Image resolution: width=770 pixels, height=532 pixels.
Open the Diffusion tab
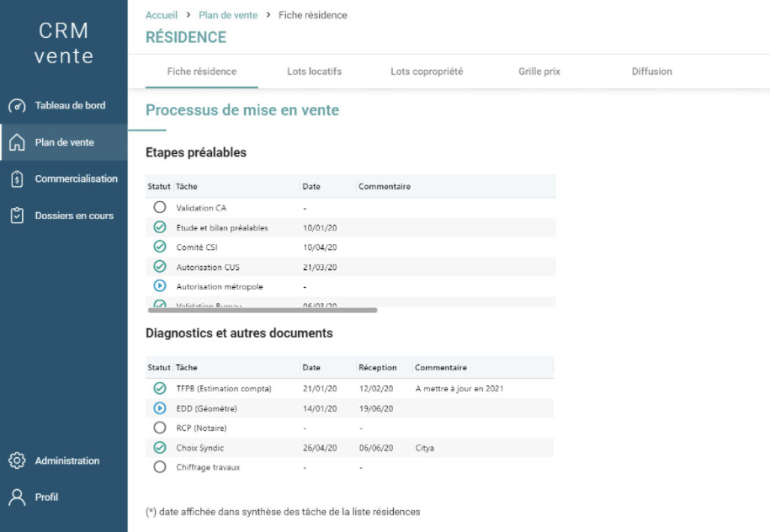pyautogui.click(x=651, y=72)
